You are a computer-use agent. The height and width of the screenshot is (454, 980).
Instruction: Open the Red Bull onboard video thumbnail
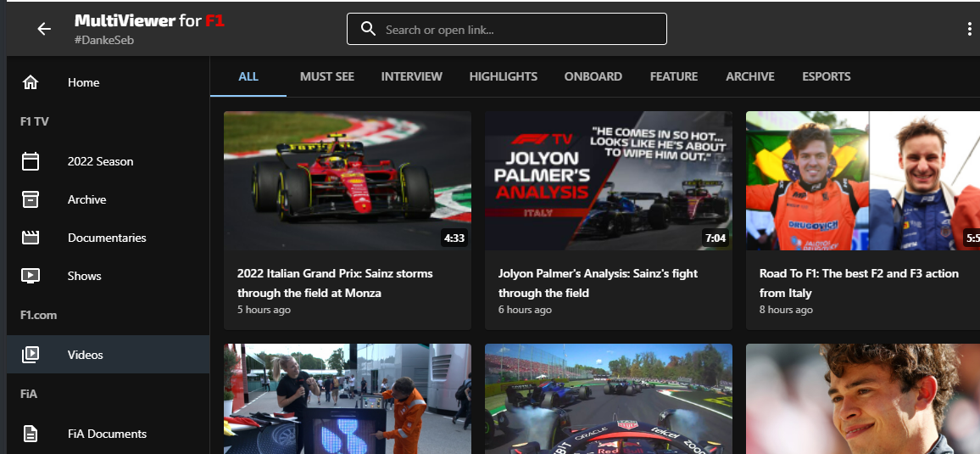click(609, 398)
